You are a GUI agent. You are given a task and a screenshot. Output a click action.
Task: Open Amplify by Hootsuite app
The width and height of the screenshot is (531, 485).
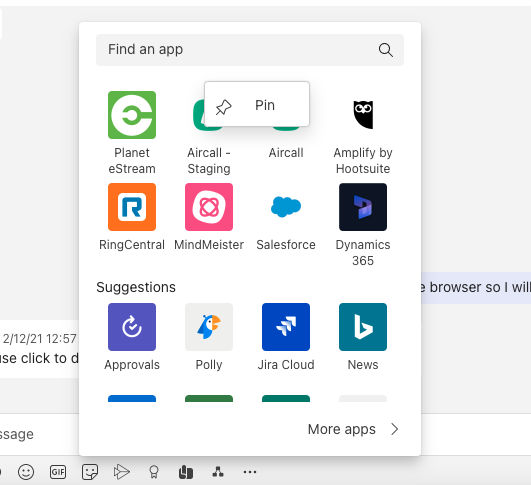(363, 115)
